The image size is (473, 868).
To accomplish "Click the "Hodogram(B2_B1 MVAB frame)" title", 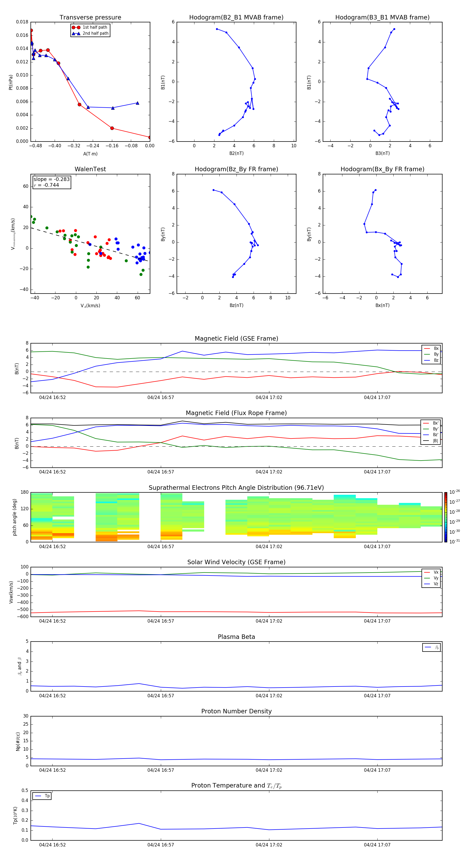I will point(236,18).
